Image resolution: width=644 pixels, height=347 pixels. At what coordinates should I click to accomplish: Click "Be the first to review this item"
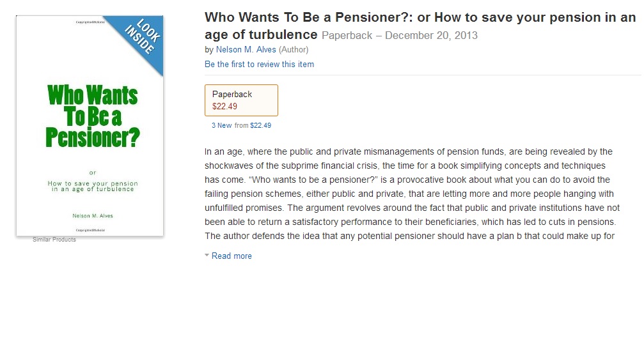[259, 65]
